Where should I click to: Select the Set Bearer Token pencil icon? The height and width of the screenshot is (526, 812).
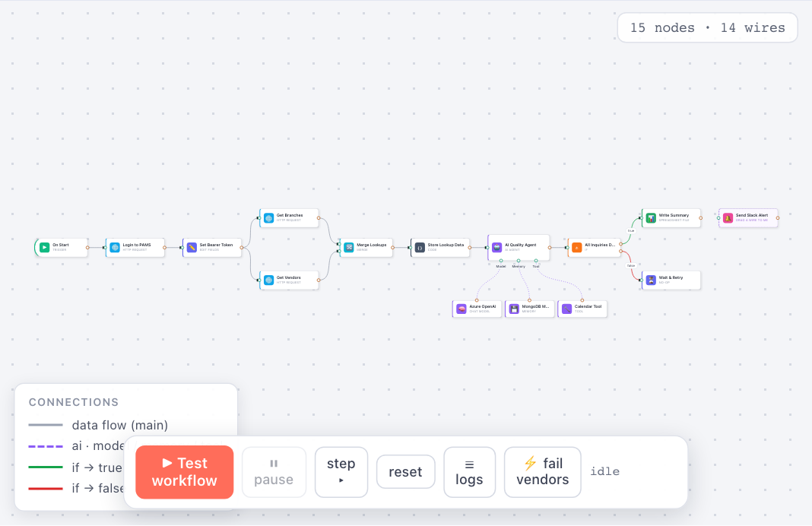[192, 248]
